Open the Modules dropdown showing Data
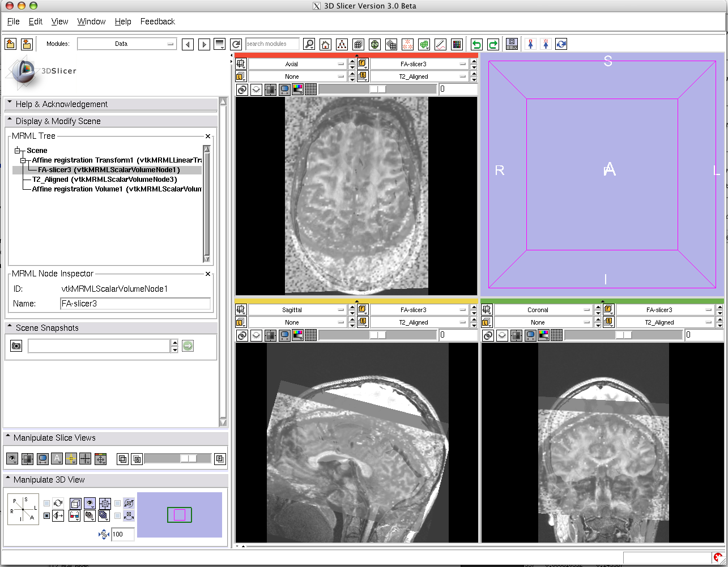This screenshot has width=728, height=567. click(x=127, y=44)
